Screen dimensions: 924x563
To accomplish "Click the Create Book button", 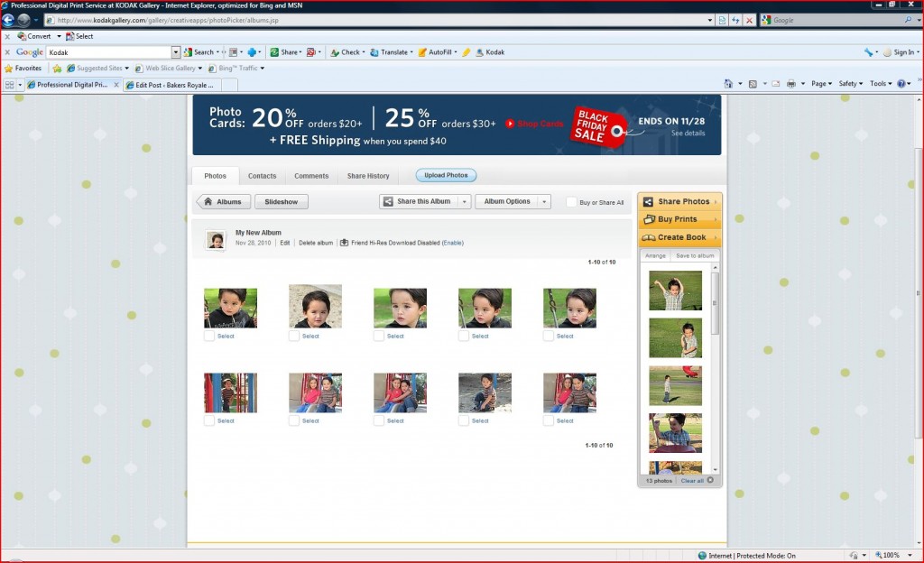I will point(679,237).
